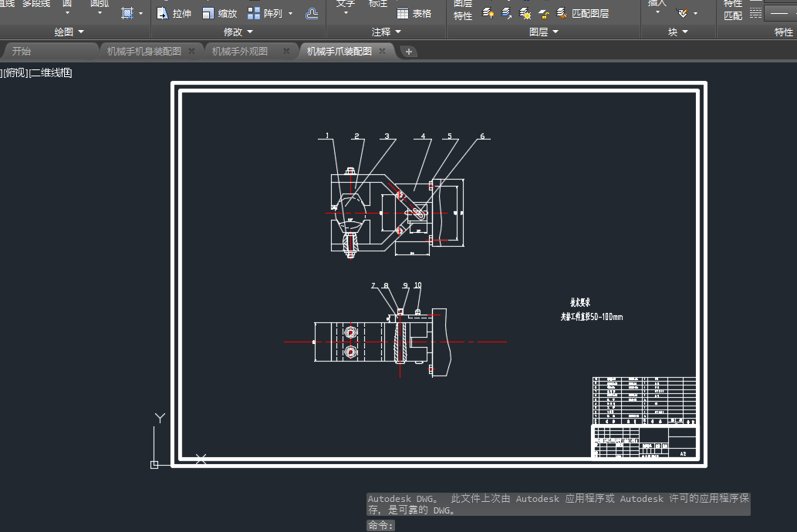Open the Text (文字) dropdown arrow

[346, 13]
